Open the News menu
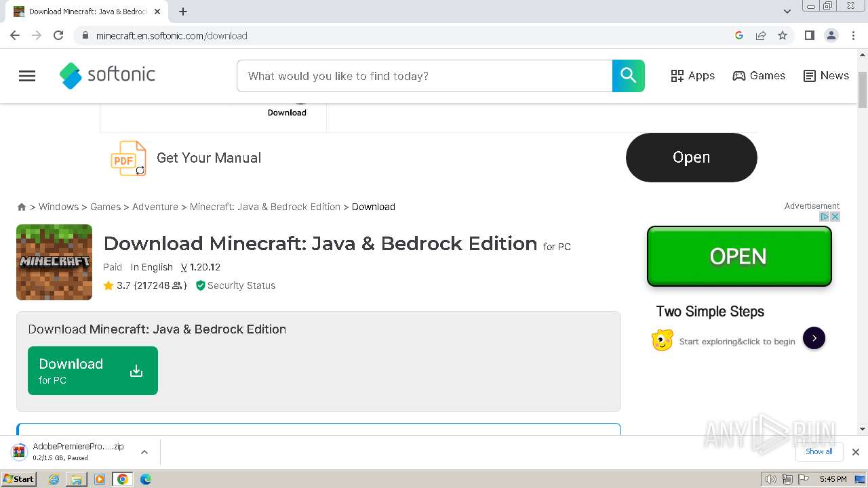The width and height of the screenshot is (868, 488). [x=826, y=76]
